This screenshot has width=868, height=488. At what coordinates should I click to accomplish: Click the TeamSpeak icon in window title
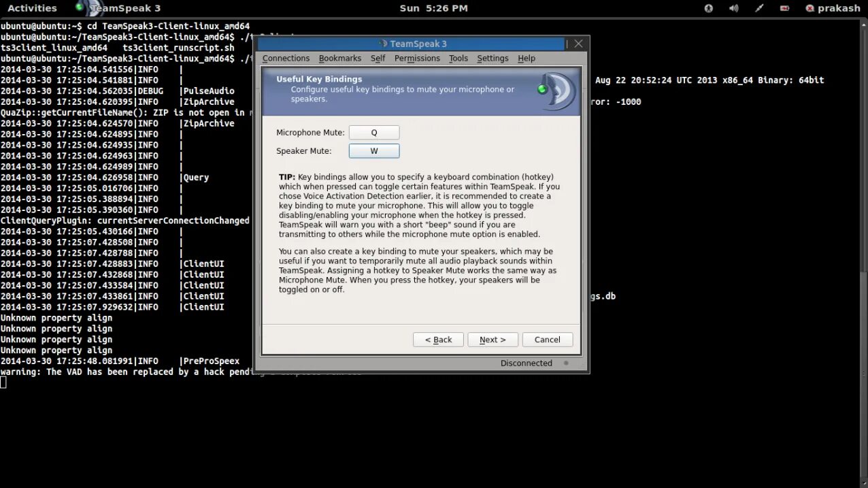pyautogui.click(x=383, y=44)
